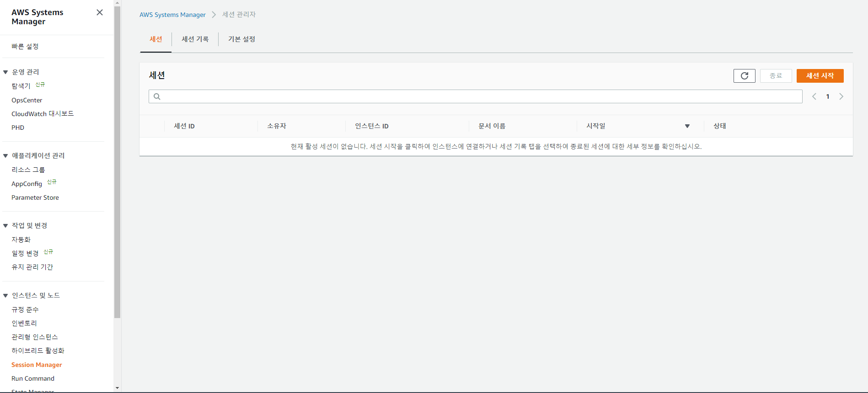
Task: Open the 기본 설정 tab
Action: point(242,39)
